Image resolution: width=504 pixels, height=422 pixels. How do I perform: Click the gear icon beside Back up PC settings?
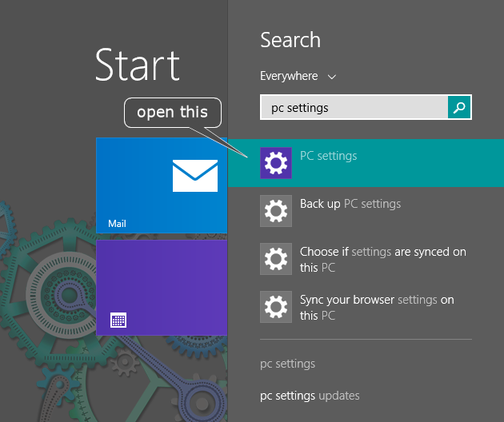click(276, 211)
